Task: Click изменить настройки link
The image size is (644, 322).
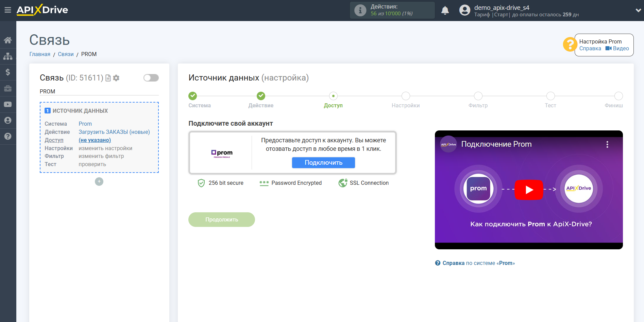Action: coord(105,148)
